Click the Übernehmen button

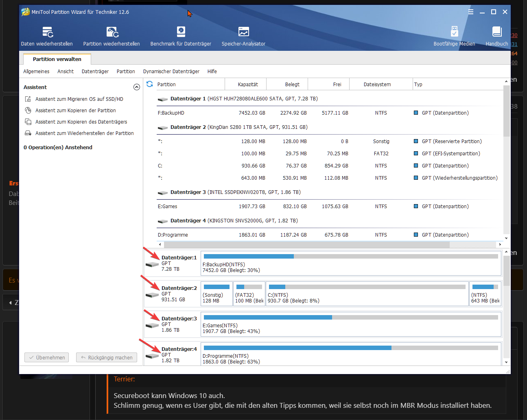point(46,357)
